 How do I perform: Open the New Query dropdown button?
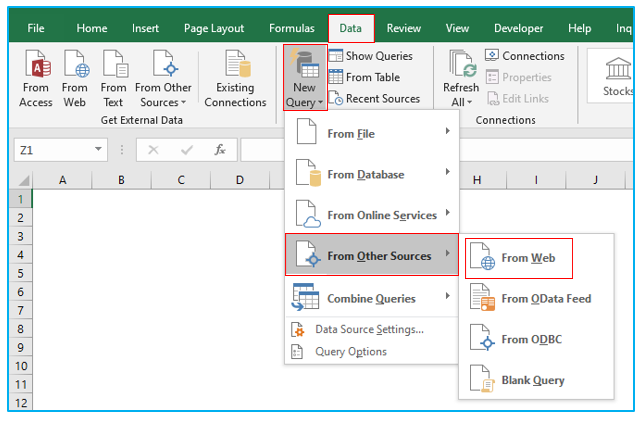click(305, 77)
